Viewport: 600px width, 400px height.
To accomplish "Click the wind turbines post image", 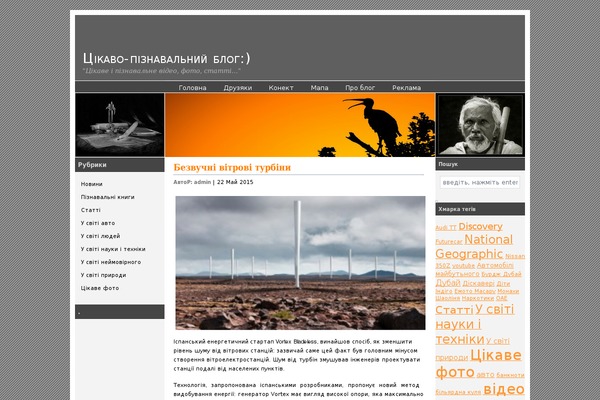I will coord(300,263).
